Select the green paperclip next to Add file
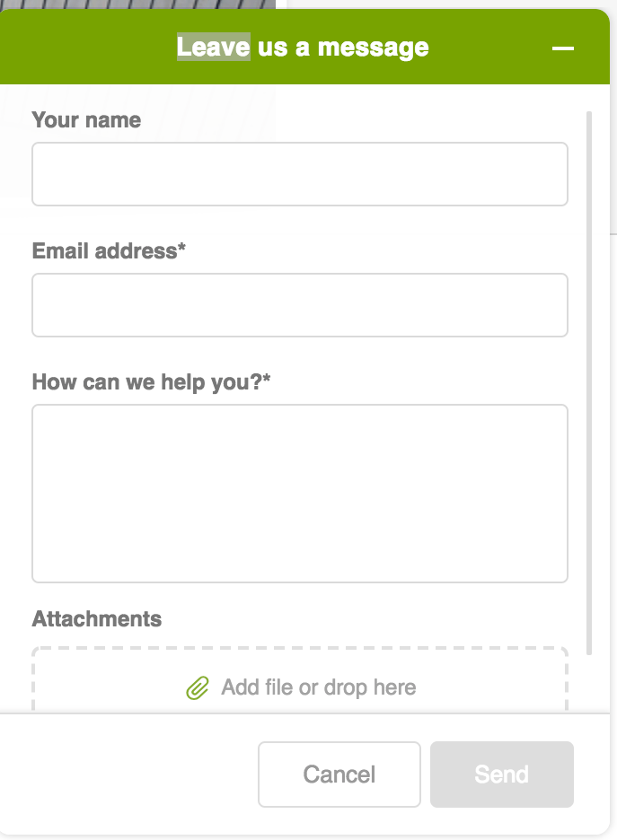617x840 pixels. coord(198,687)
